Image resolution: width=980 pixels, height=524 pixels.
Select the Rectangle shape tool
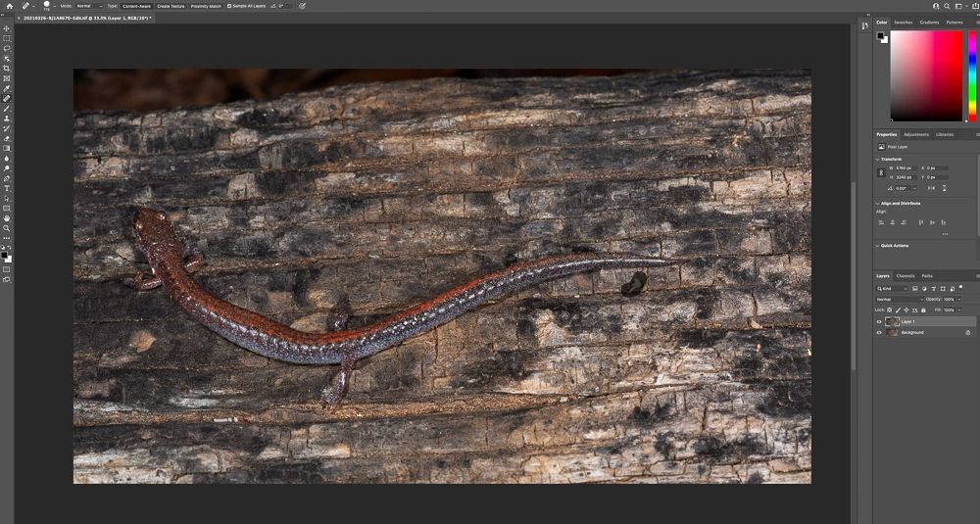[7, 209]
